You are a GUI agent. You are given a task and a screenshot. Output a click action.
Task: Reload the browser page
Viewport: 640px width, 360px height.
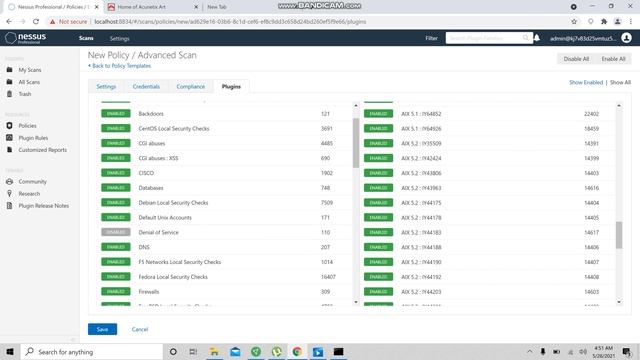tap(36, 22)
